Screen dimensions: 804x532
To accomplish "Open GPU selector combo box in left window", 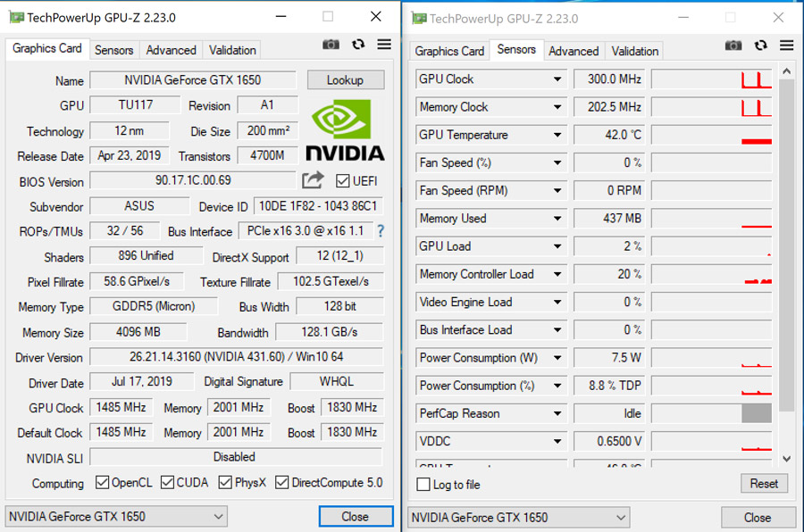I will [116, 516].
